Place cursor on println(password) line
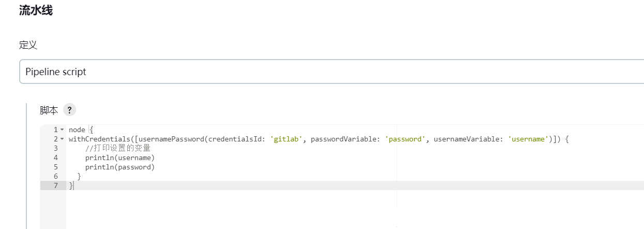This screenshot has height=229, width=644. [x=120, y=167]
